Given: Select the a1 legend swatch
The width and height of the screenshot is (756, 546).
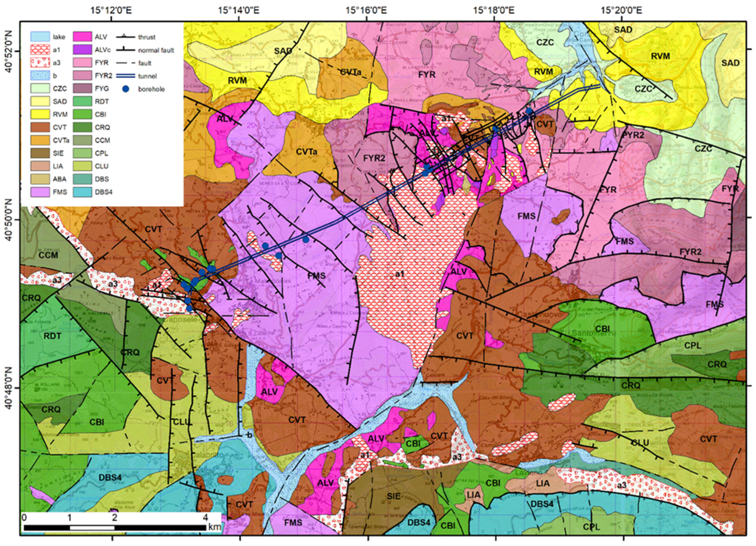Looking at the screenshot, I should point(40,50).
